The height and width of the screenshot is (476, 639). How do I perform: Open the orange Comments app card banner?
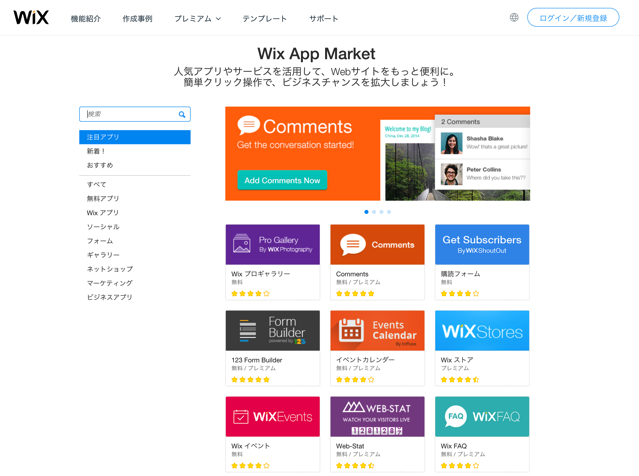377,245
